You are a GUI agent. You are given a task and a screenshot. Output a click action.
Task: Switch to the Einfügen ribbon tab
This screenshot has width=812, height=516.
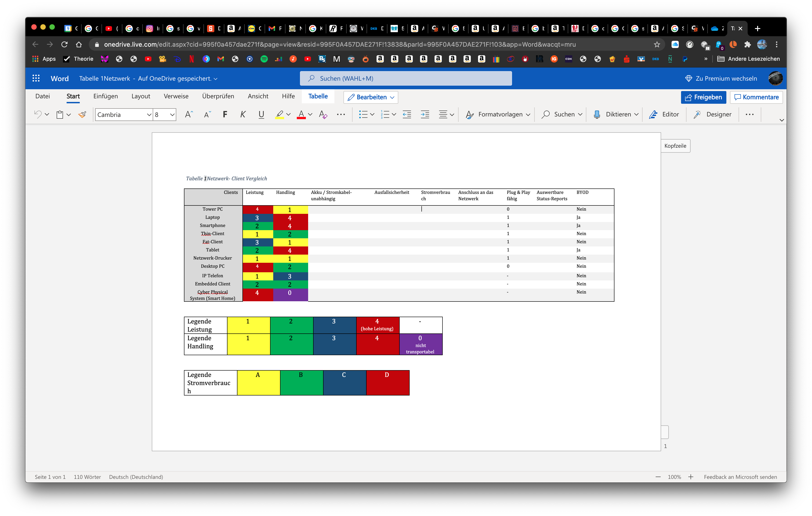[106, 96]
